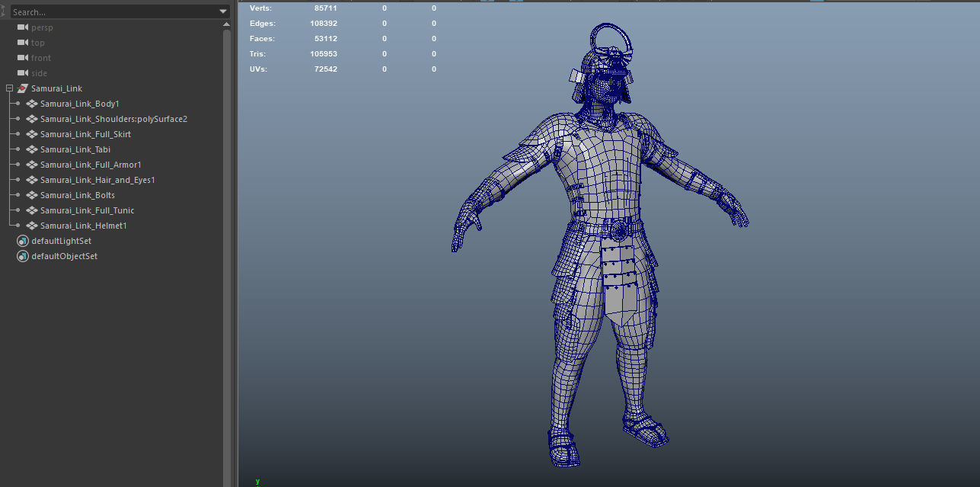Click the Verts count 85711
Screen dimensions: 980x487
coord(325,8)
